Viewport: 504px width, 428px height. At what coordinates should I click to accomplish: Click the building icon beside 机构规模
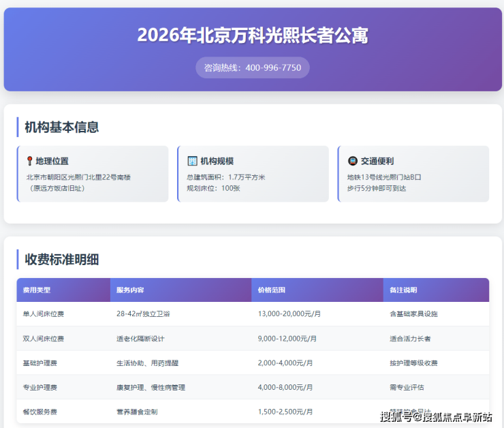click(192, 162)
